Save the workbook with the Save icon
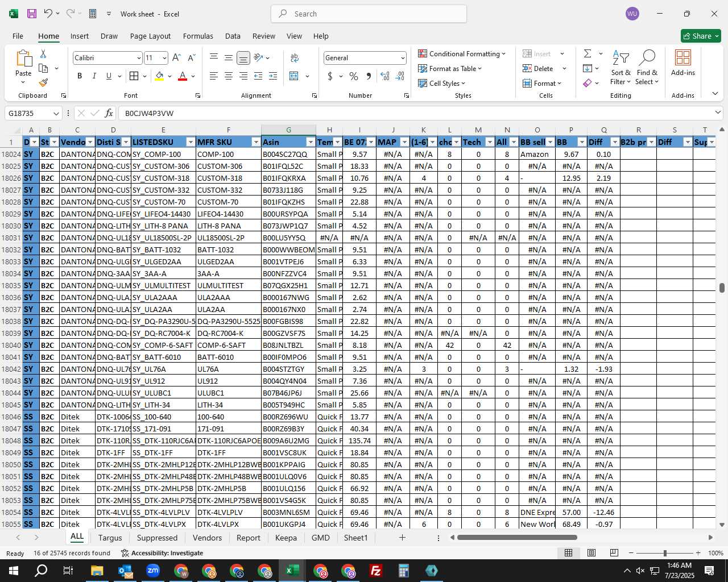The image size is (728, 582). tap(31, 14)
